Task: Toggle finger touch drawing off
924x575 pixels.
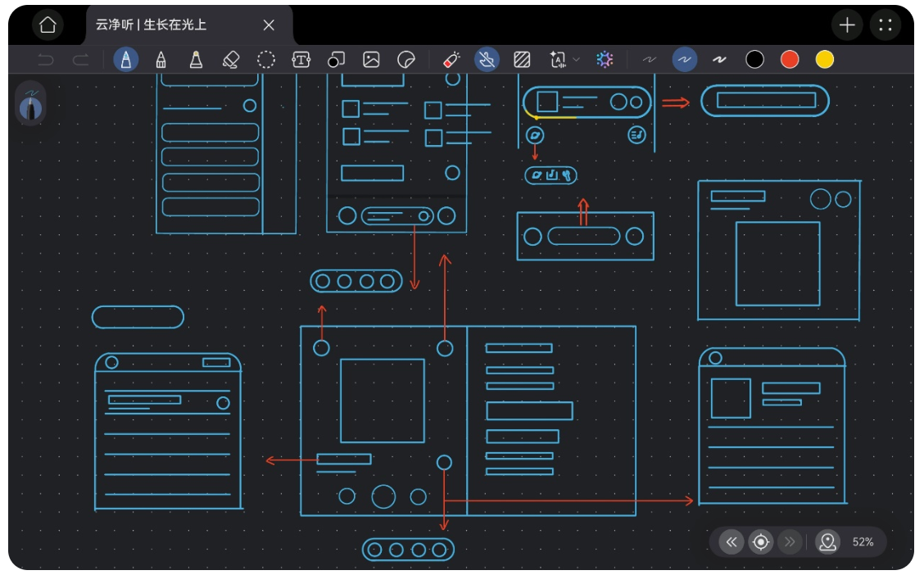Action: [487, 60]
